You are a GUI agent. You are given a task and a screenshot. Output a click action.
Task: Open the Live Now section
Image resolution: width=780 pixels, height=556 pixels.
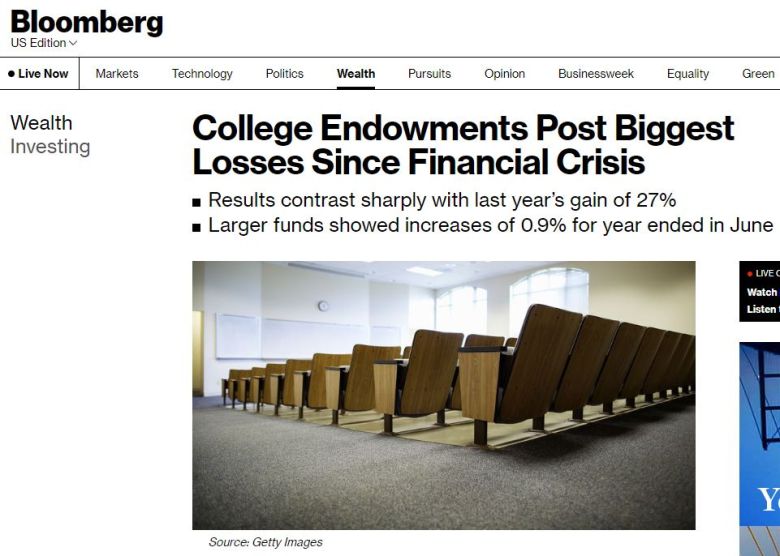[42, 74]
